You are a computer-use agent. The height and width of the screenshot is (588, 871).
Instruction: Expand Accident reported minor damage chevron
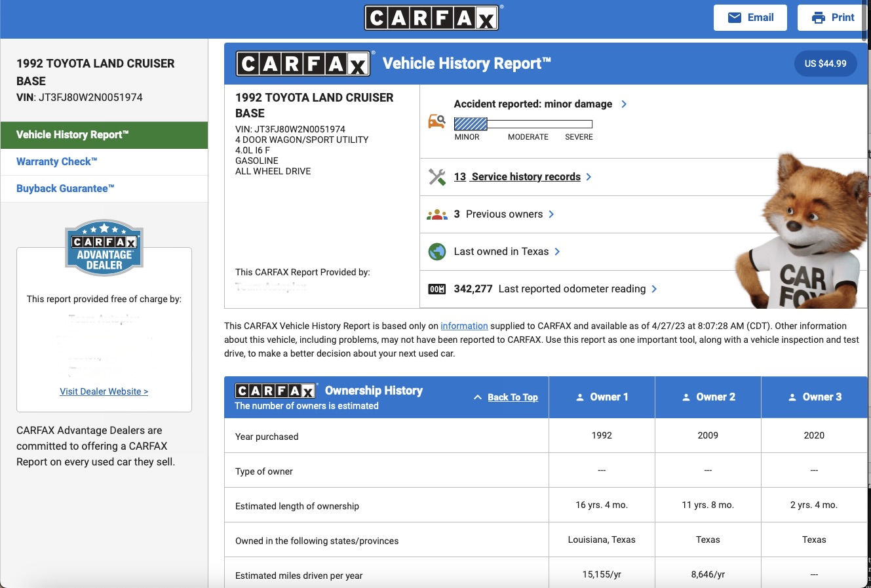click(x=624, y=104)
